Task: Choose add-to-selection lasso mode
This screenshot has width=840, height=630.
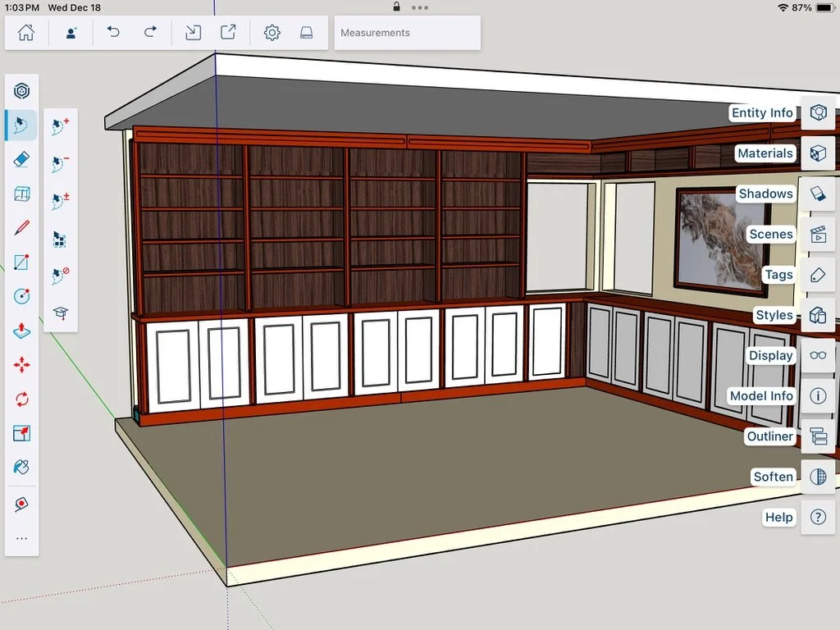Action: (x=61, y=126)
